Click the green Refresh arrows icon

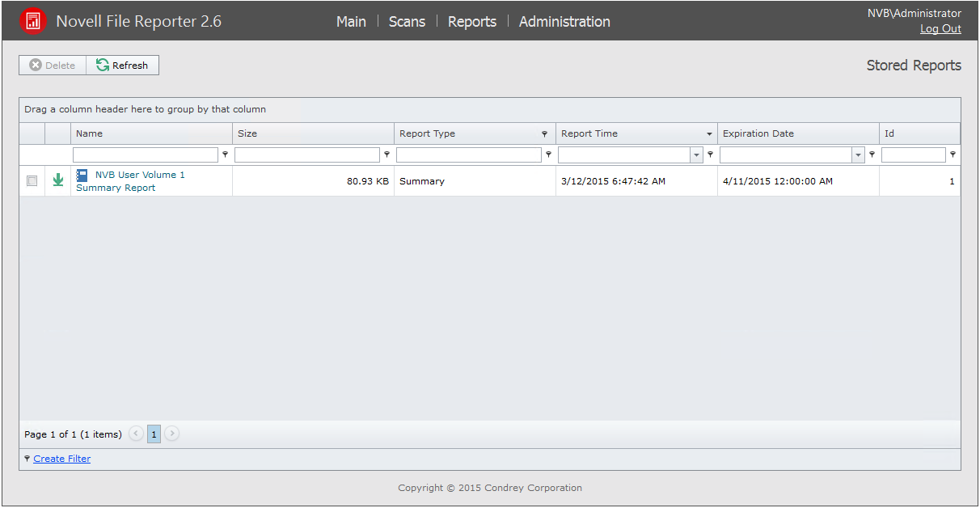coord(103,65)
